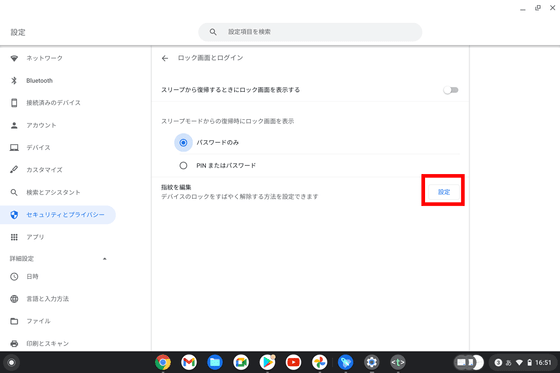Viewport: 560px width, 373px height.
Task: Open Gmail from the shelf
Action: coord(189,363)
